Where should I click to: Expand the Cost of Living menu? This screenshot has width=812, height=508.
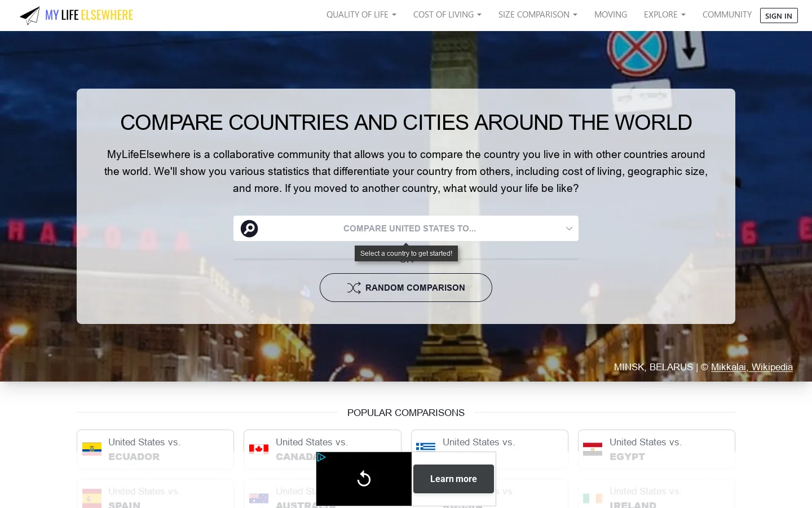click(447, 15)
